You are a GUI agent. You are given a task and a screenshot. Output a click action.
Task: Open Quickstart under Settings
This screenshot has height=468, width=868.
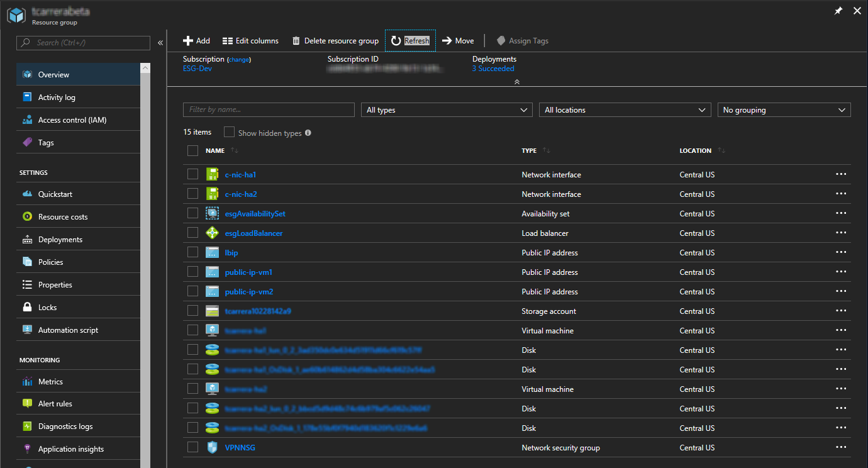(x=78, y=194)
